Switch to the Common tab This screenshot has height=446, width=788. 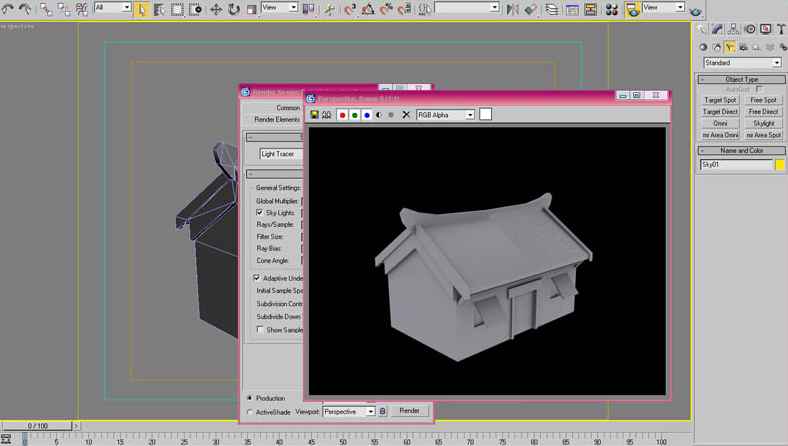click(288, 108)
